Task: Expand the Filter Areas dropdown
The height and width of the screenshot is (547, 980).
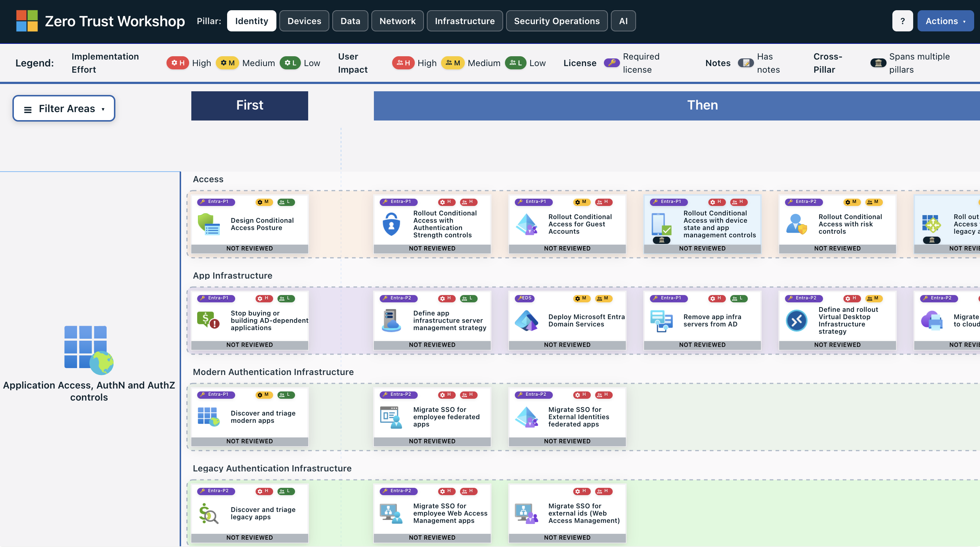Action: tap(64, 108)
